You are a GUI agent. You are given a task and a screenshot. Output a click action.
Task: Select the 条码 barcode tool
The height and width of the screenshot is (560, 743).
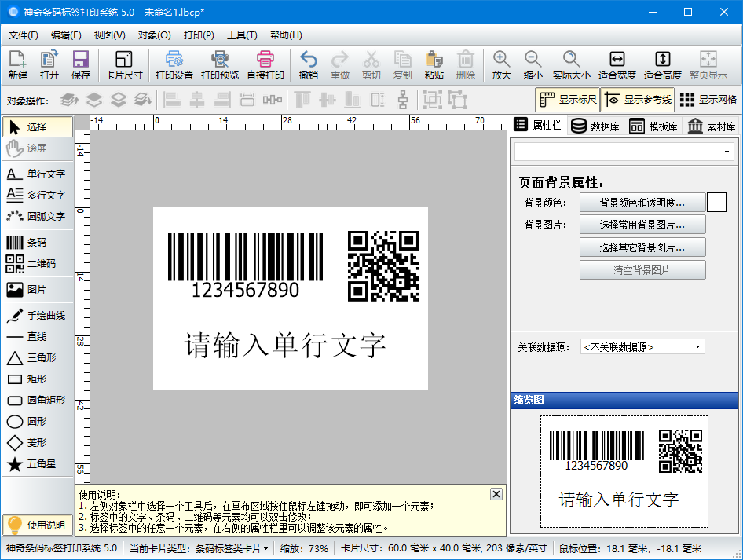tap(37, 243)
